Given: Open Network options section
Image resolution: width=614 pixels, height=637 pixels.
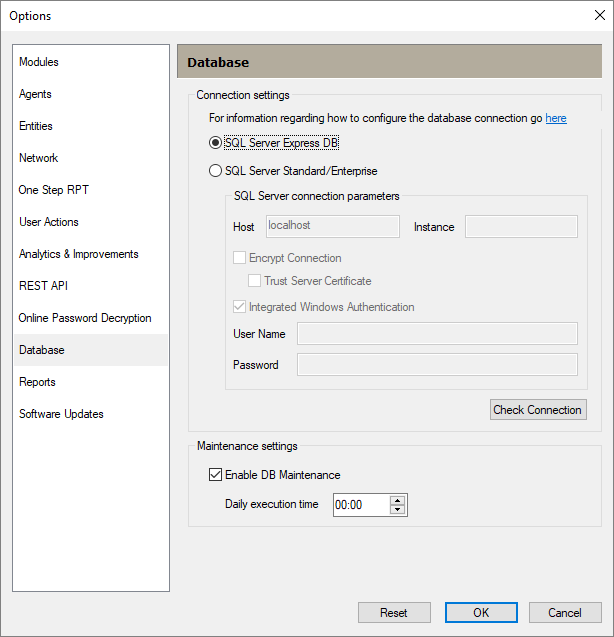Looking at the screenshot, I should point(39,158).
